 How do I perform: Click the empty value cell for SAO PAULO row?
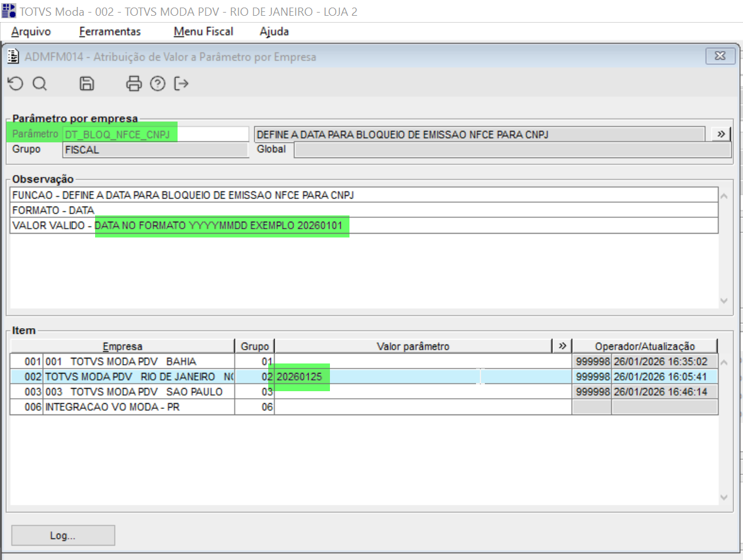423,392
